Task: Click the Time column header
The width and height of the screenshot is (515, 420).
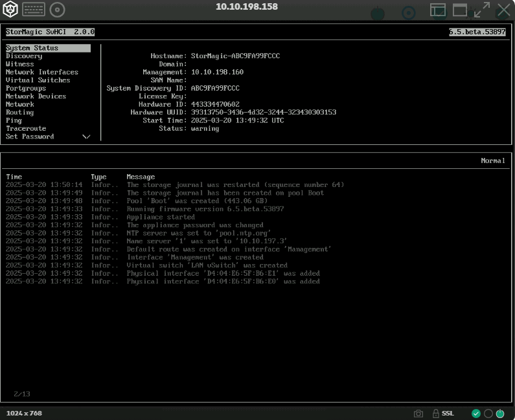Action: [14, 177]
